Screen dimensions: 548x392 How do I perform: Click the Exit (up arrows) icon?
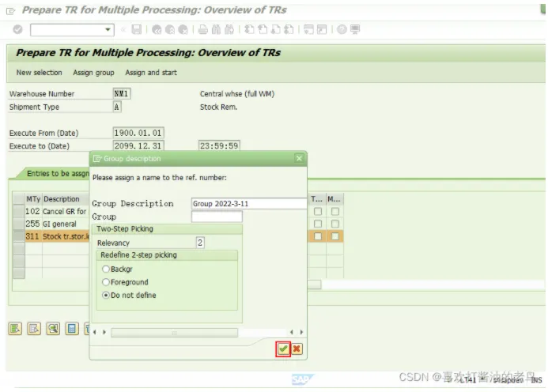[x=170, y=30]
